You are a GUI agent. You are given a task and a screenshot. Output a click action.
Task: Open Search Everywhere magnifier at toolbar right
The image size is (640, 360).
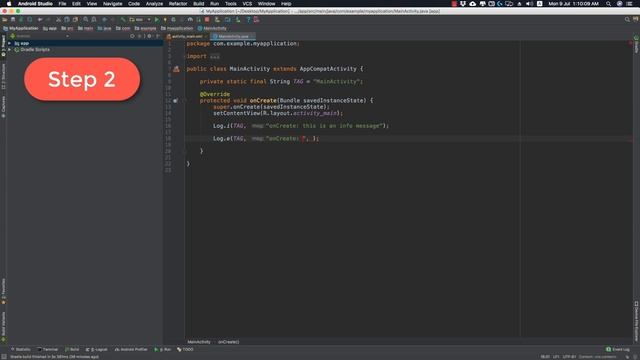[x=627, y=20]
